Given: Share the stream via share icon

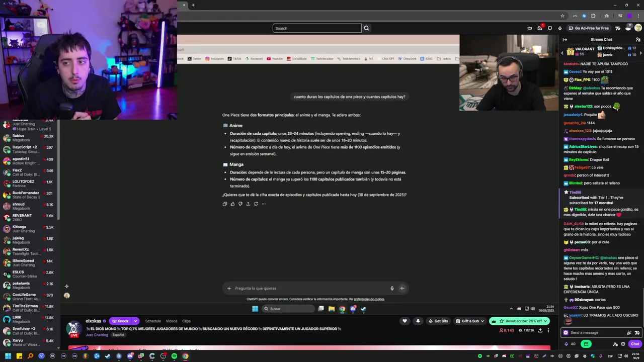Looking at the screenshot, I should [x=540, y=330].
